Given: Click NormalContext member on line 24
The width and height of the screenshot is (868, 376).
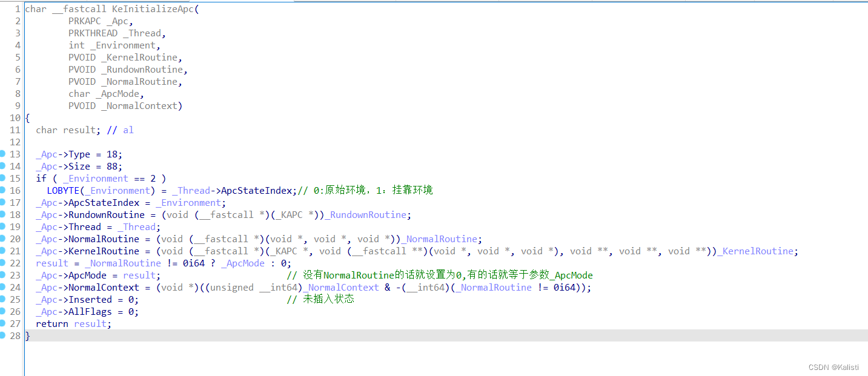Looking at the screenshot, I should (x=104, y=288).
